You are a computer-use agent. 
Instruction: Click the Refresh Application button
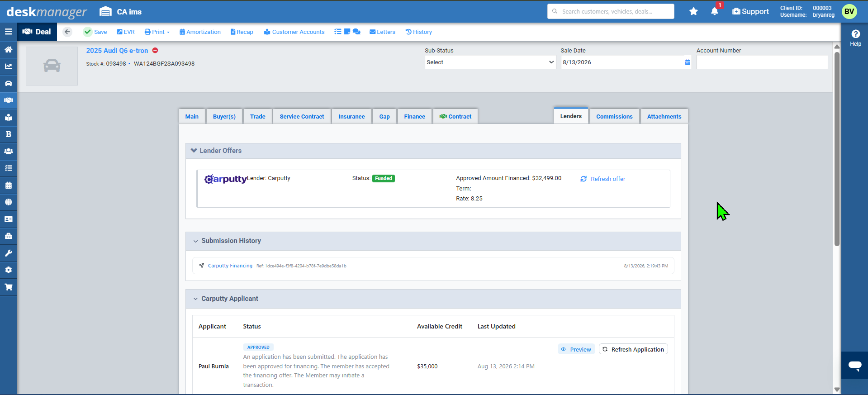(x=633, y=349)
